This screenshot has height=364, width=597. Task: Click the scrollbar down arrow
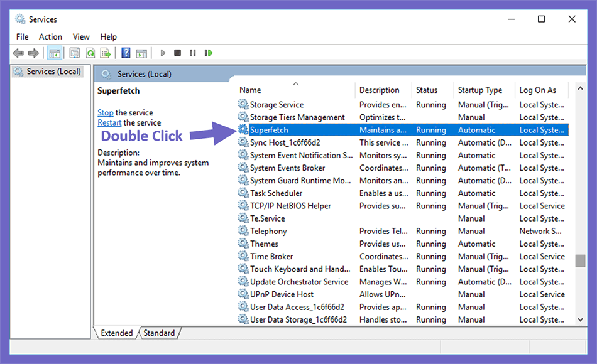click(x=580, y=319)
